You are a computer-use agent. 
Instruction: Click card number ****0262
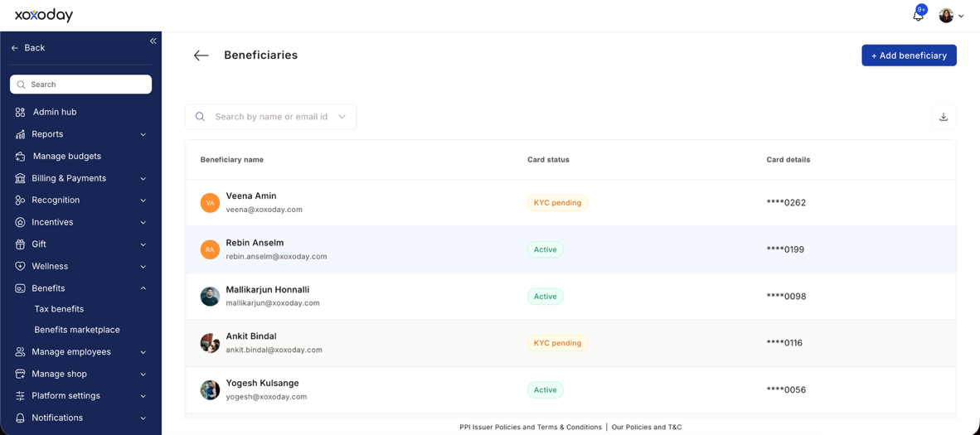pos(786,202)
